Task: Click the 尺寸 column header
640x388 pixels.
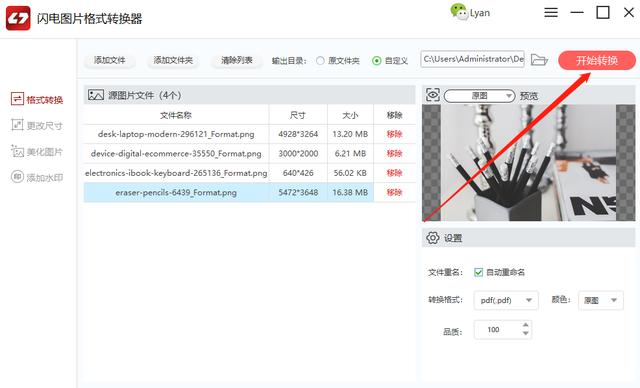Action: click(298, 115)
